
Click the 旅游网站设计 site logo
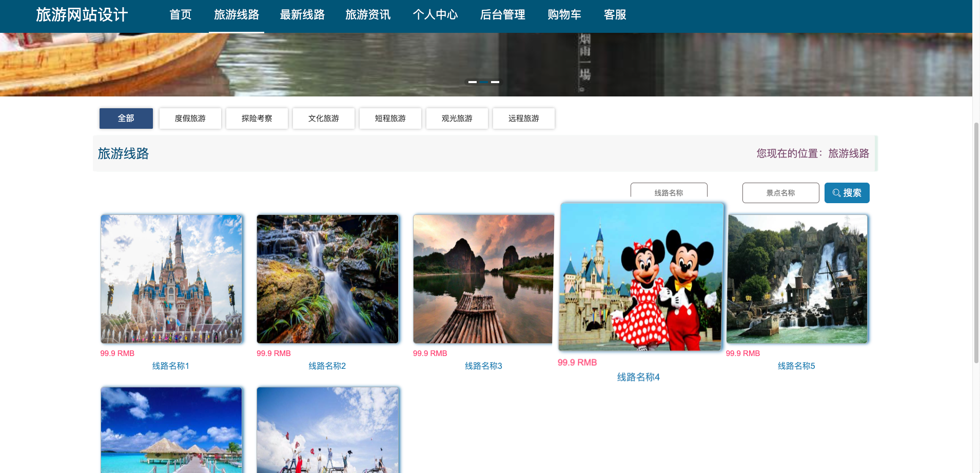pos(82,15)
